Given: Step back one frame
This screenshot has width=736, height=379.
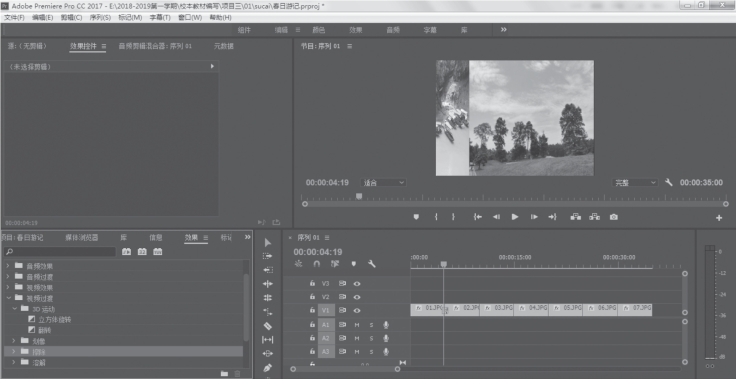Looking at the screenshot, I should pos(496,217).
